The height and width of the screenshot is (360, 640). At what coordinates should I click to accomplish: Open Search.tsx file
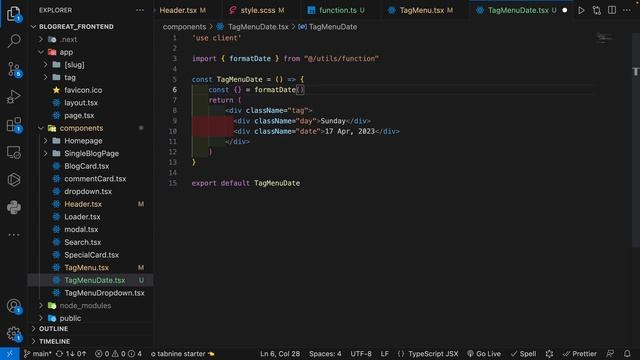(82, 242)
